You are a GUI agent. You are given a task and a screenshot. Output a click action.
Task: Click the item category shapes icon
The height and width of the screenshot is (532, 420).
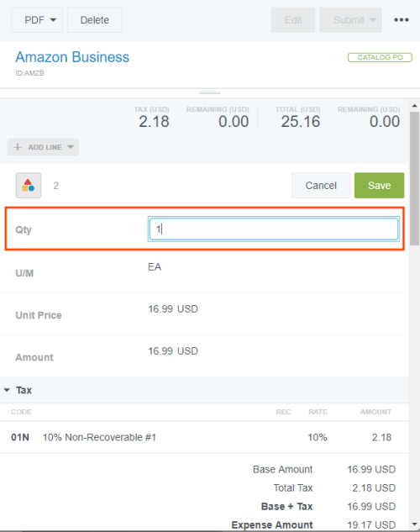pos(29,185)
